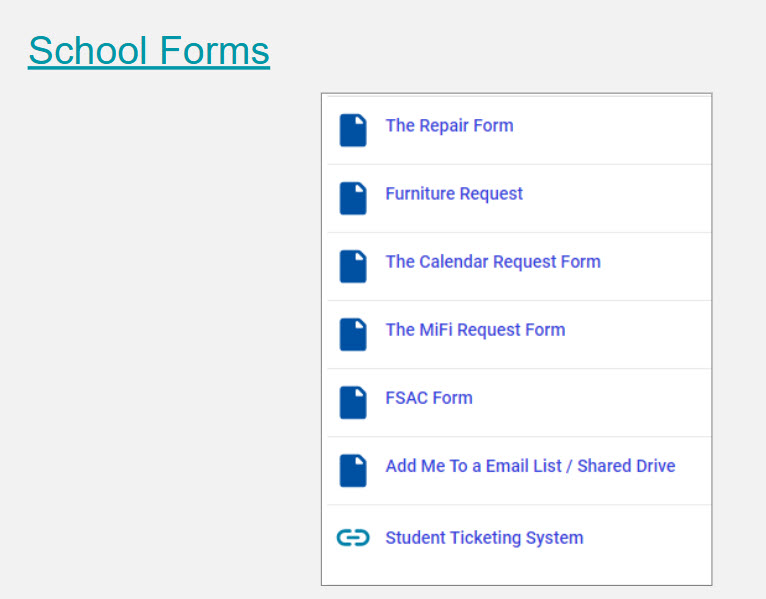Open the Furniture Request text link
Viewport: 766px width, 599px height.
454,194
